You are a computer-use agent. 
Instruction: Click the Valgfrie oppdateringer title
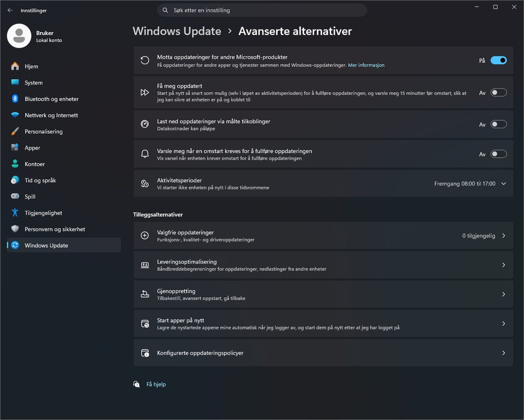pos(186,232)
